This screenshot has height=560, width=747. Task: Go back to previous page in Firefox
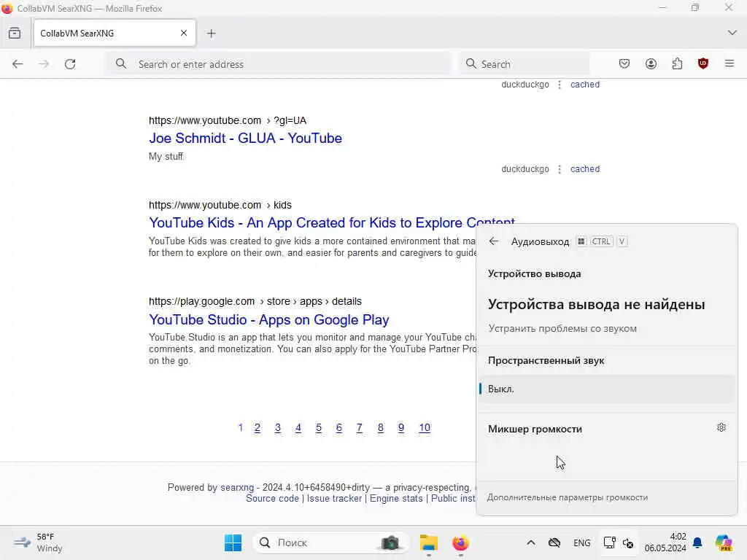click(x=18, y=64)
